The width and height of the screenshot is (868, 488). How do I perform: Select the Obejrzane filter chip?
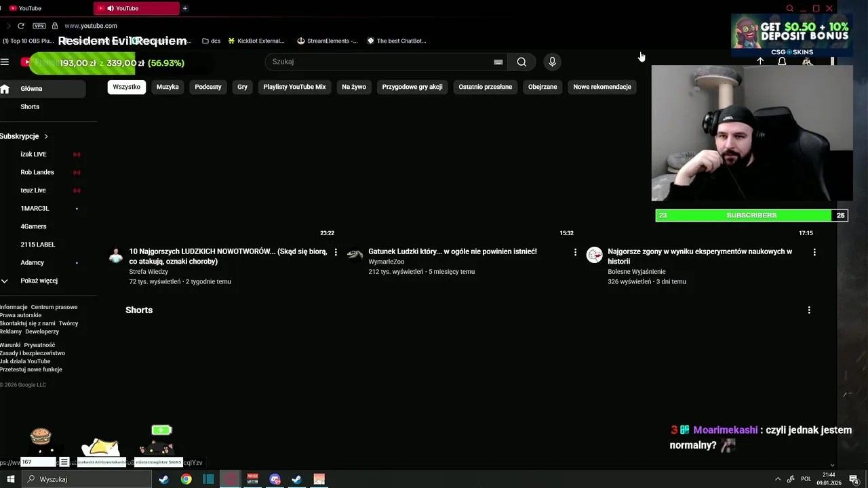542,87
